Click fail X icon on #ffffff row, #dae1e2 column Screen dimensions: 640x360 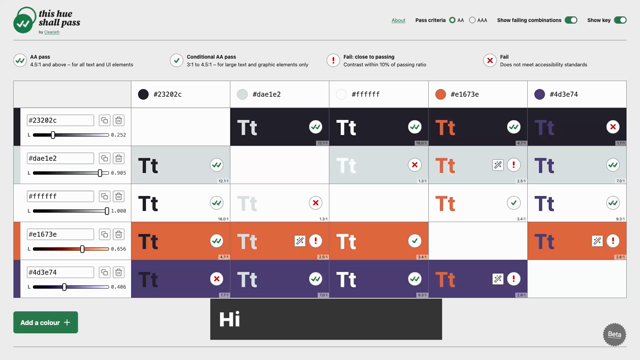point(316,203)
